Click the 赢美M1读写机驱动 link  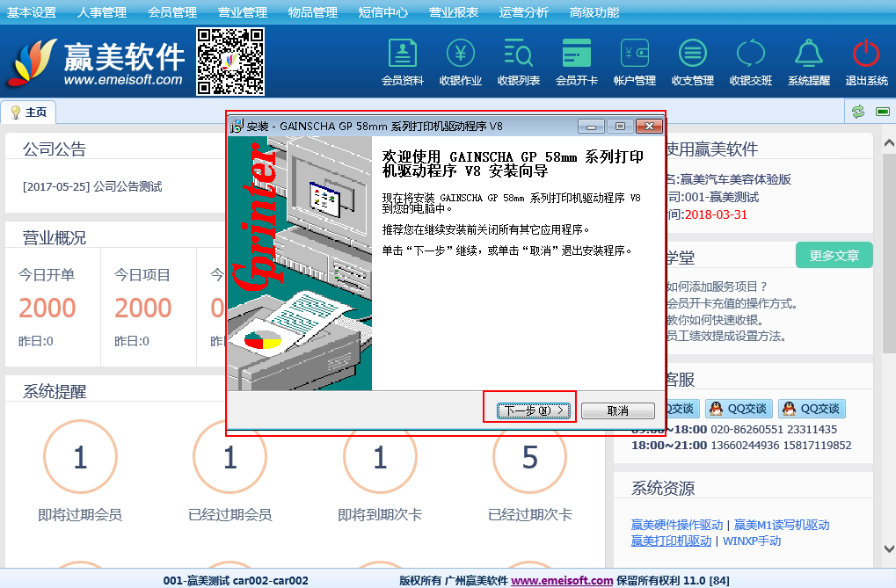(782, 525)
